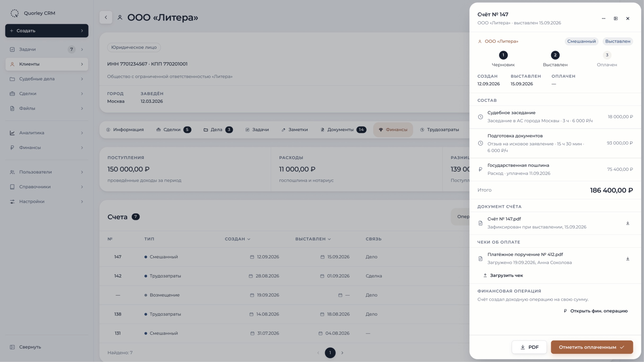Switch to the Трудозатраты tab
The height and width of the screenshot is (362, 644).
point(439,130)
